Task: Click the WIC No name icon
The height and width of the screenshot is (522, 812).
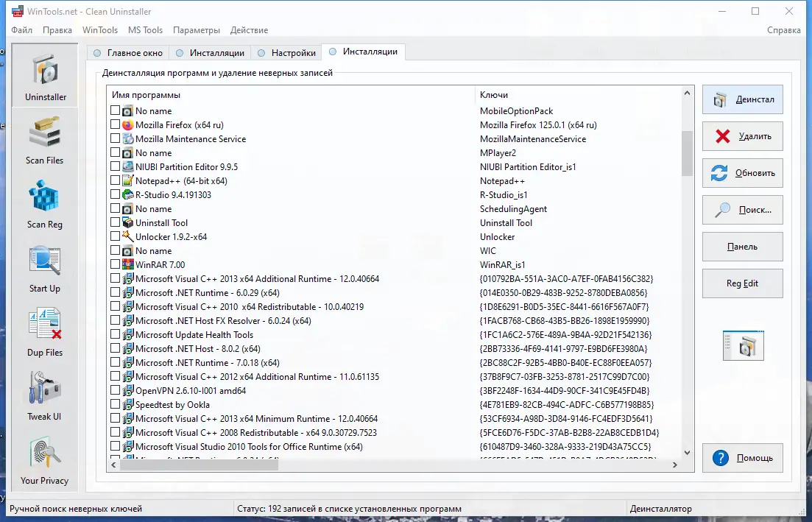Action: point(127,250)
